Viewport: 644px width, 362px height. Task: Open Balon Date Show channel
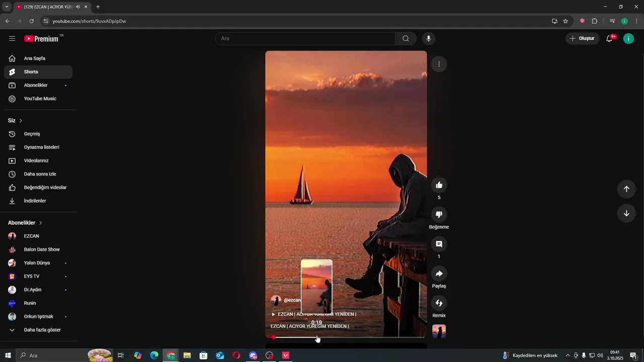click(x=38, y=249)
